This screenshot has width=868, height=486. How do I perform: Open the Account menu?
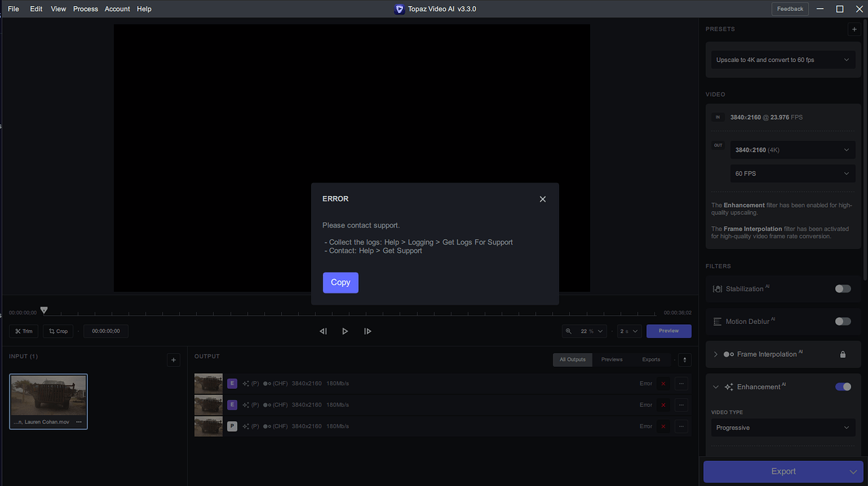(117, 9)
